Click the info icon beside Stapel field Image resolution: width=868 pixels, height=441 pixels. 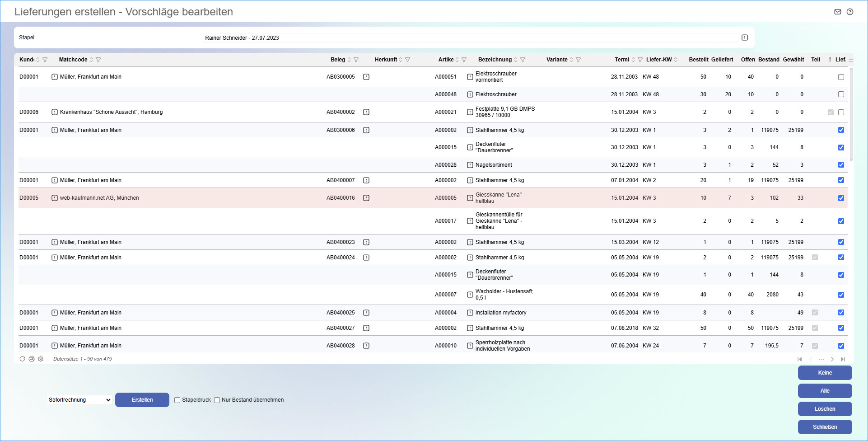(745, 38)
